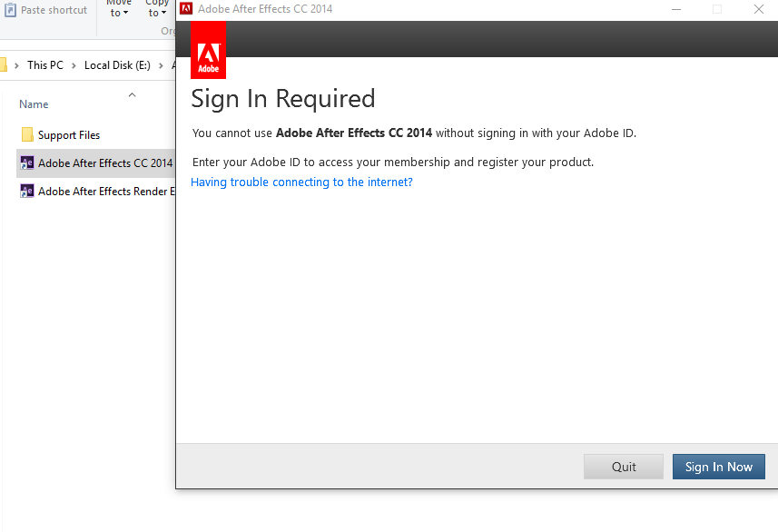The width and height of the screenshot is (778, 532).
Task: Click the Adobe logo in the dialog header
Action: pyautogui.click(x=209, y=50)
